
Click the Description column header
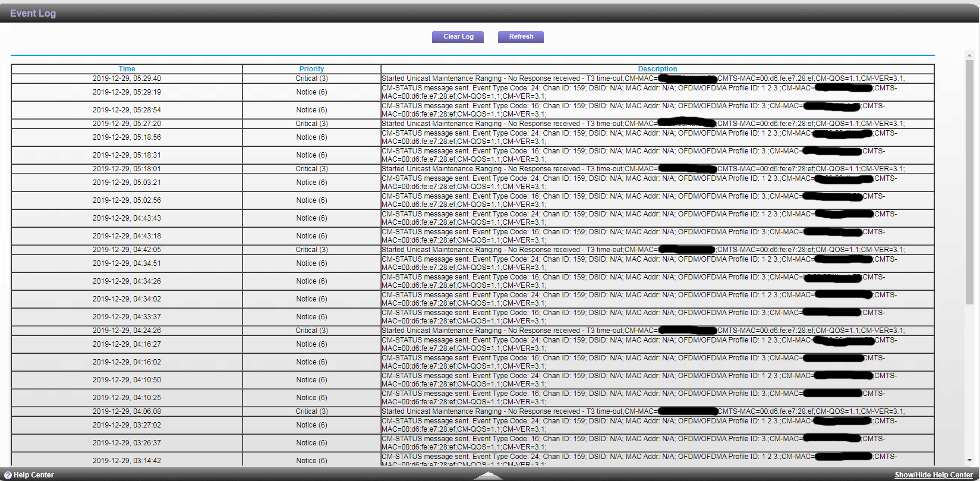(x=657, y=69)
